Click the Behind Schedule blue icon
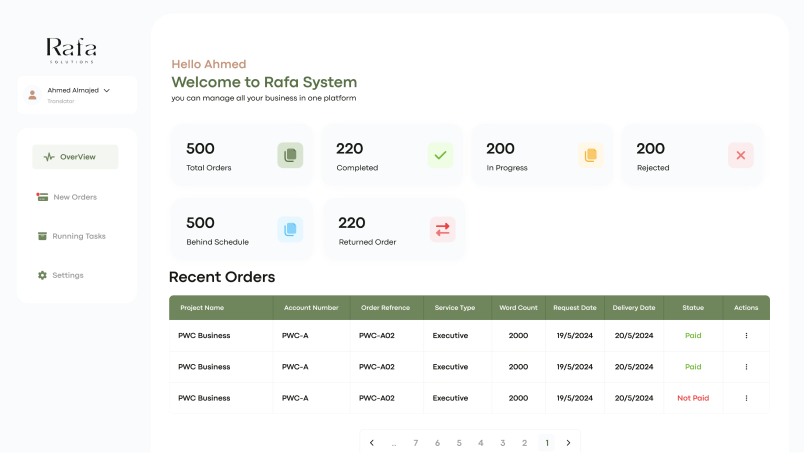This screenshot has width=805, height=453. tap(290, 229)
